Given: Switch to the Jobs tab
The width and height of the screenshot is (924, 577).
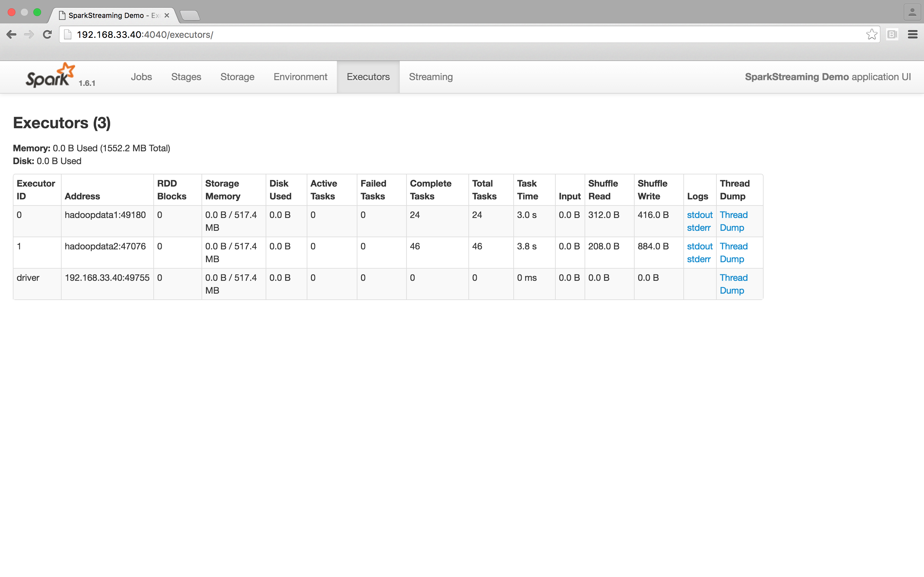Looking at the screenshot, I should pos(141,77).
